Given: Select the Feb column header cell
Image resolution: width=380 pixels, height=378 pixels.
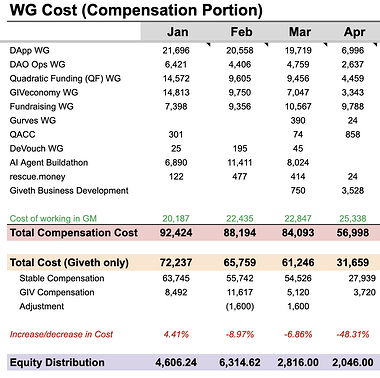Looking at the screenshot, I should coord(240,32).
